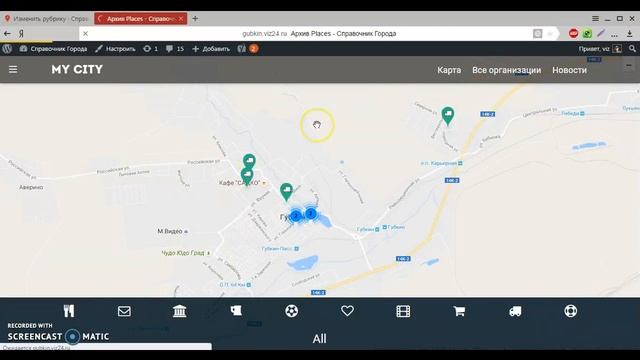Viewport: 640px width, 360px height.
Task: Open the browser hamburger settings menu
Action: click(596, 18)
